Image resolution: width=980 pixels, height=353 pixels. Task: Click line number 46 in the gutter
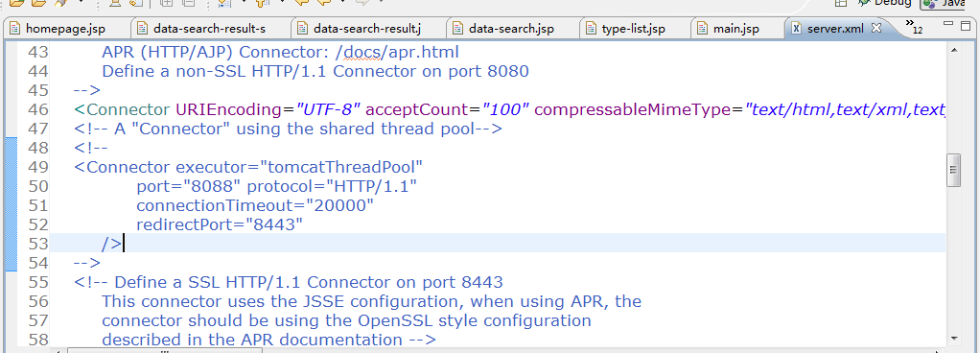coord(38,110)
